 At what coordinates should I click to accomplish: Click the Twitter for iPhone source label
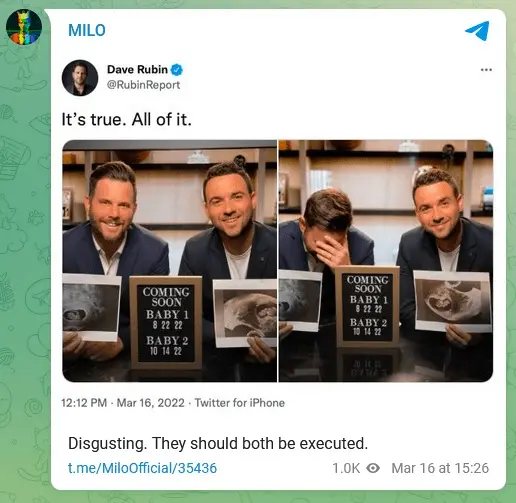tap(240, 403)
